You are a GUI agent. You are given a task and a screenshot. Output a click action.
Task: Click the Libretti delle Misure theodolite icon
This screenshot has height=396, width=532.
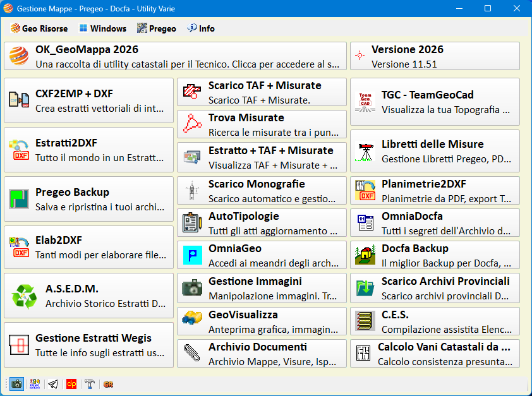tap(365, 152)
